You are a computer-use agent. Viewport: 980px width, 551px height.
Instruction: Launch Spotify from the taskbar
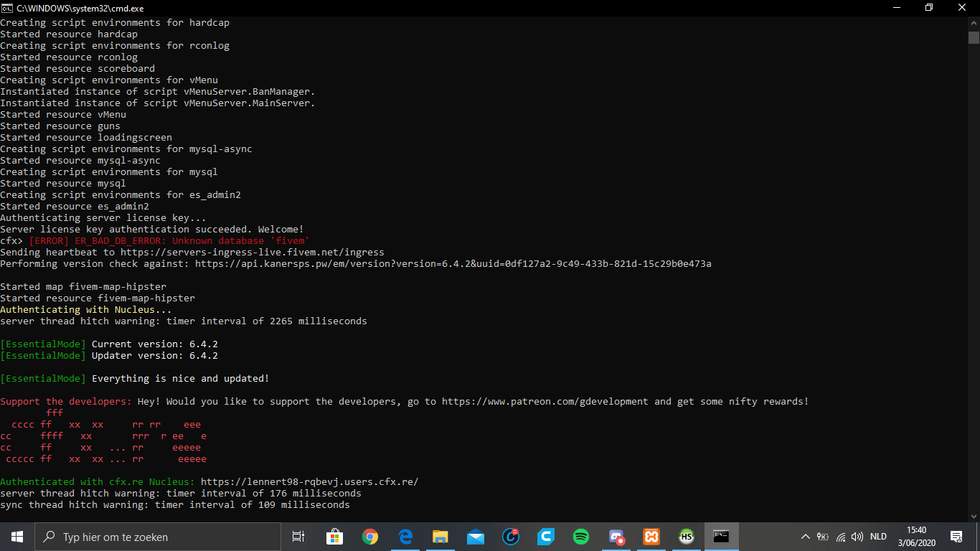(581, 537)
